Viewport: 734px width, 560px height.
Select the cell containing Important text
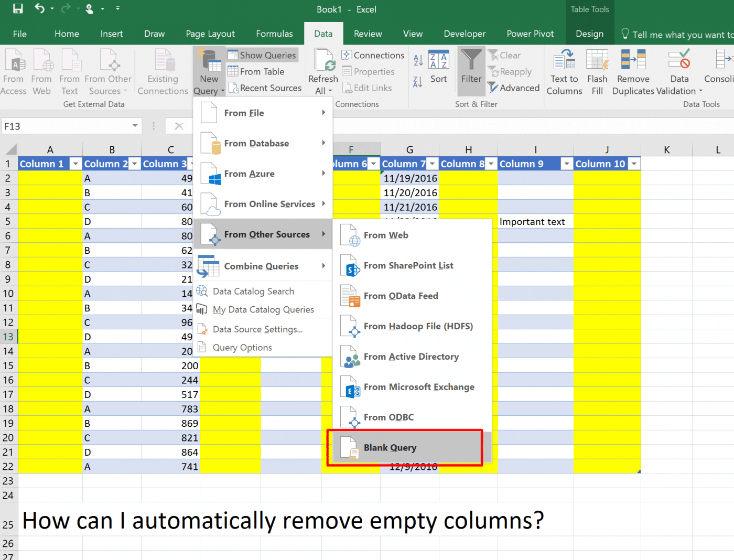point(535,222)
